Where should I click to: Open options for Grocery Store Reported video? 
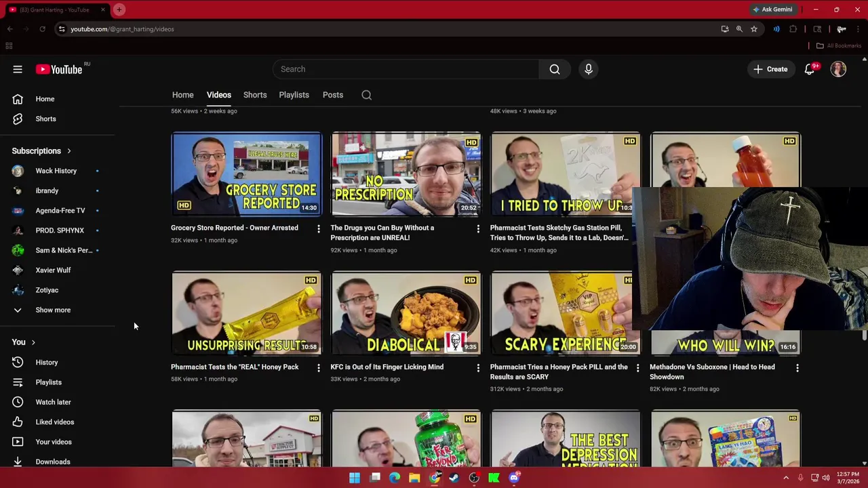point(318,229)
